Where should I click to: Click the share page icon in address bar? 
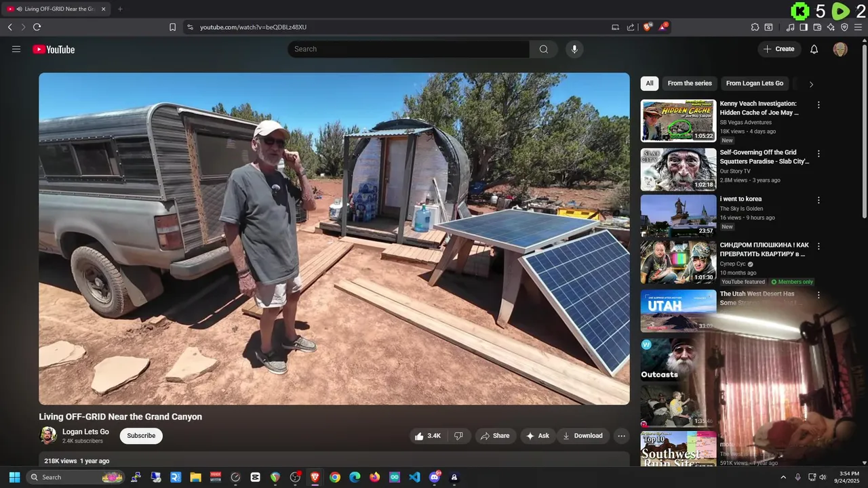click(631, 27)
